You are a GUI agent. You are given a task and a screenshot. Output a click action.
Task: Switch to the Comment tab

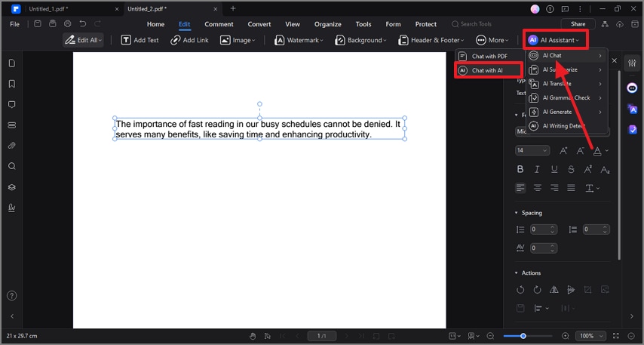[x=219, y=24]
